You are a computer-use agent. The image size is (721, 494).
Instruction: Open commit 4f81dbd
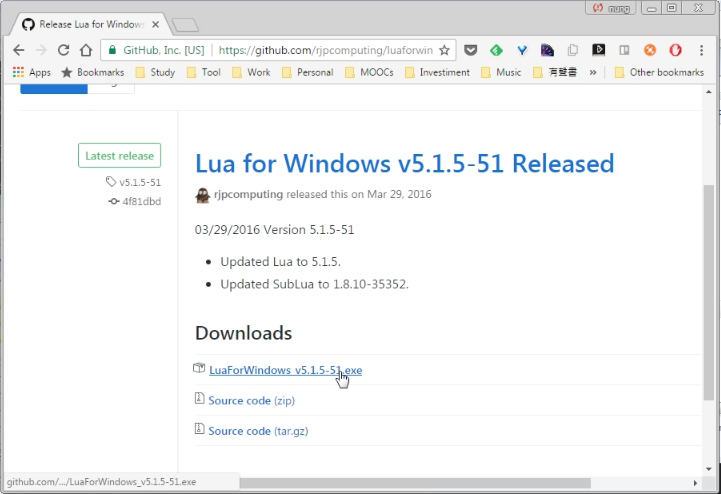click(x=142, y=201)
